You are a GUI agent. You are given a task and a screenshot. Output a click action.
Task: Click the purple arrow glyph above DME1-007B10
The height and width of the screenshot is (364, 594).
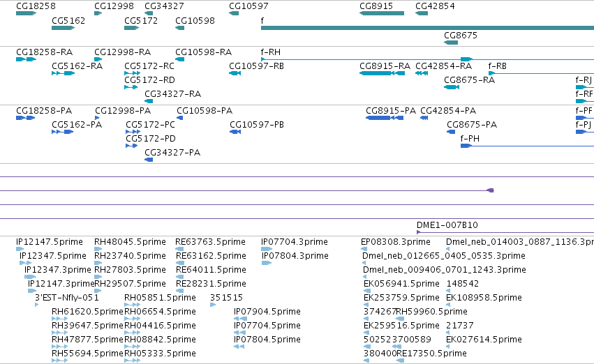(x=490, y=190)
